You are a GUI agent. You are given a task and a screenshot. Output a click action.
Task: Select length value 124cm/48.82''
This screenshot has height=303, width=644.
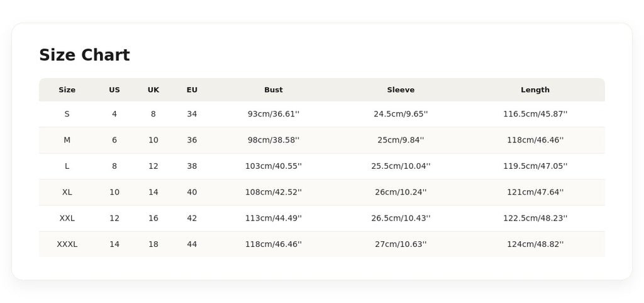tap(535, 244)
